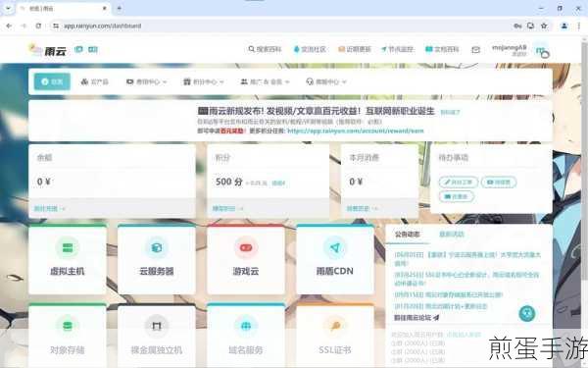Click the teal link under the 积分 points card
Screen dimensions: 588x368
[x=227, y=208]
